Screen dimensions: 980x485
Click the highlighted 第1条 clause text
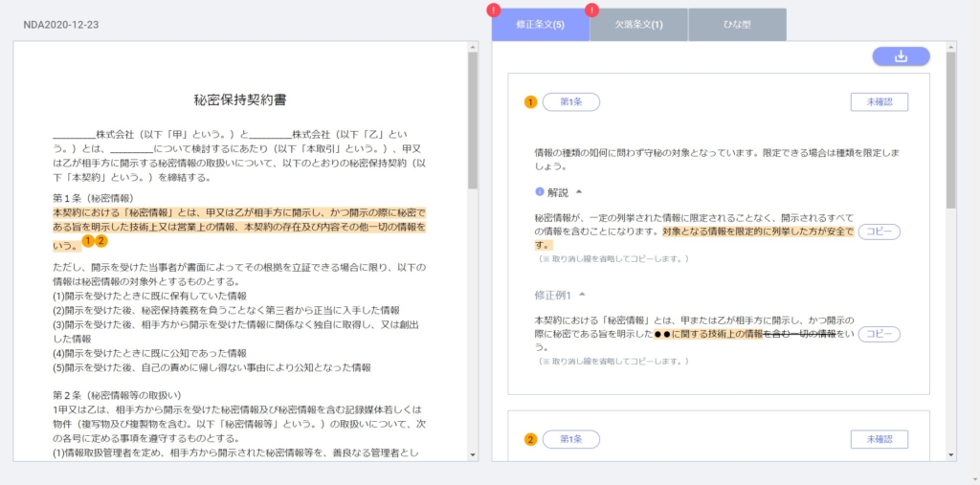coord(240,228)
